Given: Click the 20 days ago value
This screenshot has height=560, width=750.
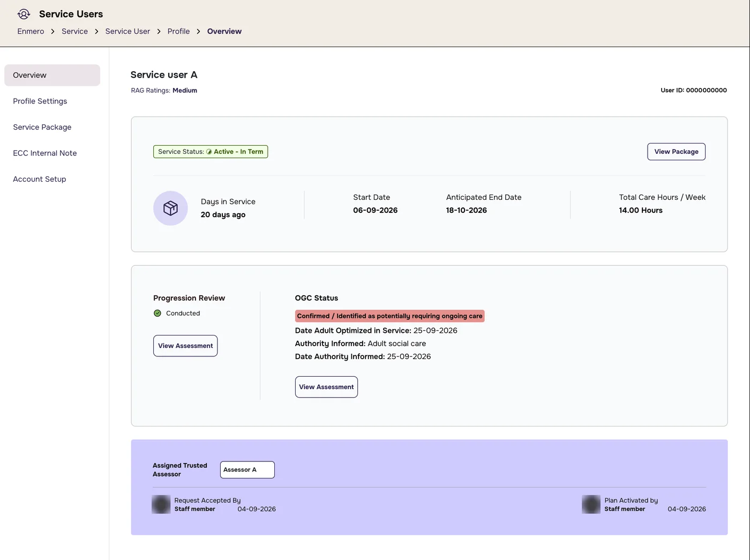Looking at the screenshot, I should coord(223,215).
